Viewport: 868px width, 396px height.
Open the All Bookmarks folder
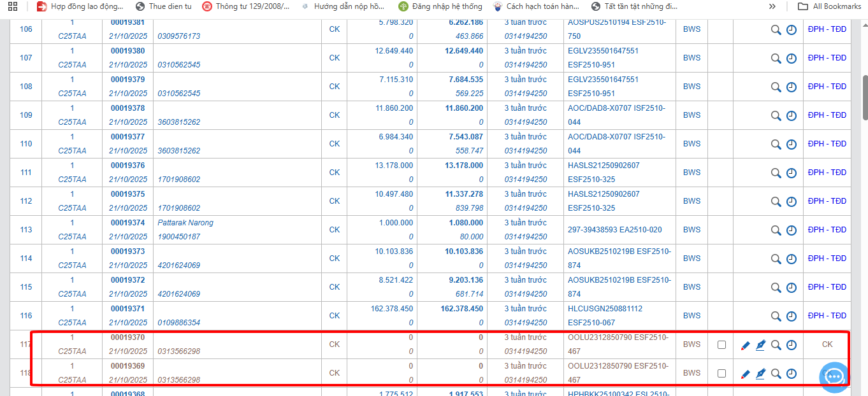tap(830, 6)
